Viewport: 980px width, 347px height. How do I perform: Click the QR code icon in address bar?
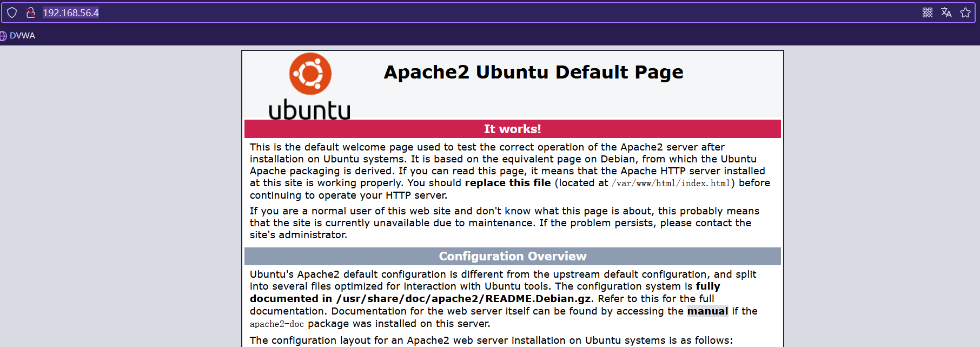pyautogui.click(x=927, y=12)
